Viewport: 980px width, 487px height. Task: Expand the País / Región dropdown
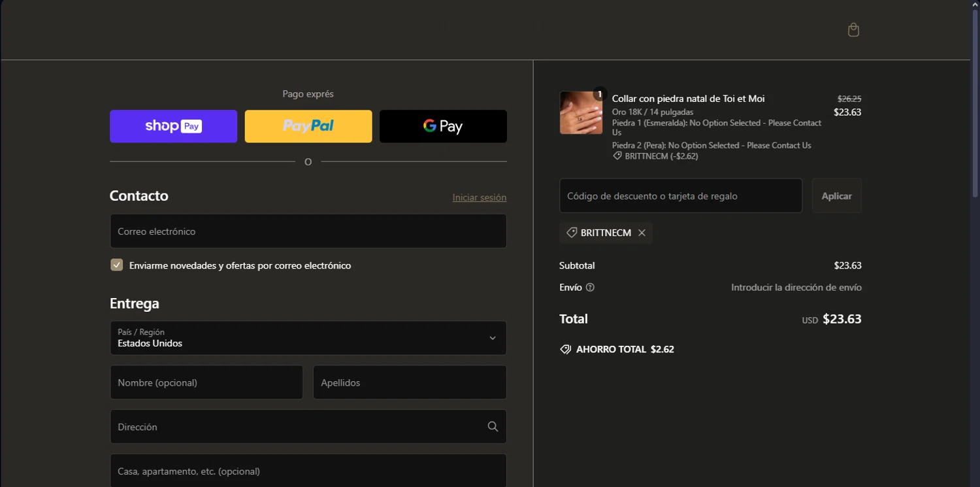pyautogui.click(x=308, y=338)
